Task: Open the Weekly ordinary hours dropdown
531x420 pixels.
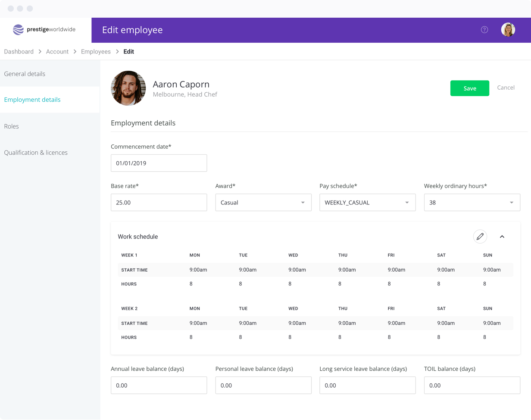Action: click(472, 202)
